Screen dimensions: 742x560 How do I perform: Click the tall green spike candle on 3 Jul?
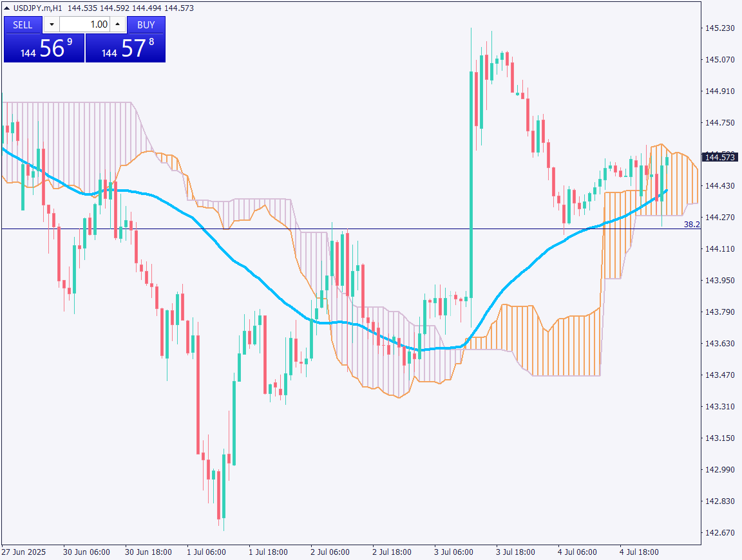pos(472,193)
